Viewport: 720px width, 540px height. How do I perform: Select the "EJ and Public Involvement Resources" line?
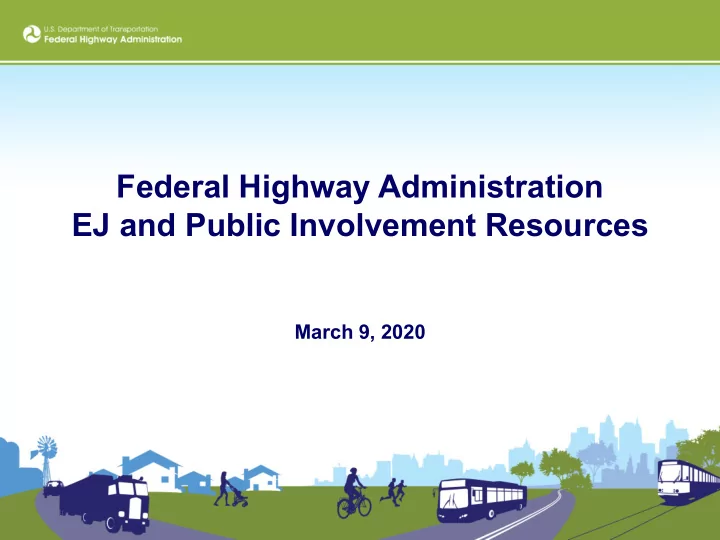tap(360, 225)
